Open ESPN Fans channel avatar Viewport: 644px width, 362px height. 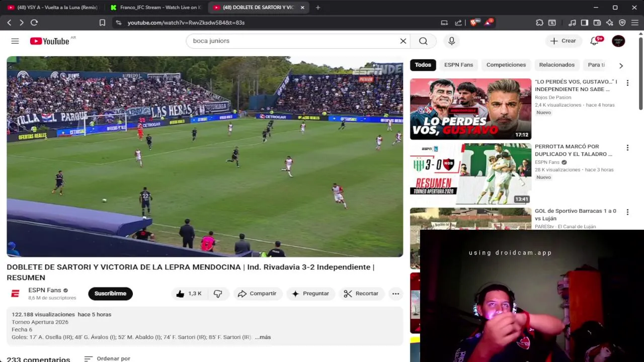[x=15, y=294]
